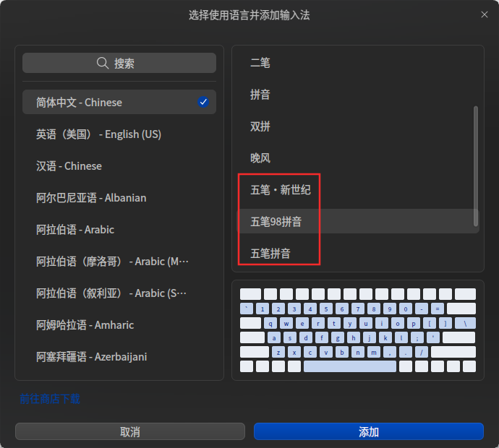Select the 拼音 input method

click(358, 95)
